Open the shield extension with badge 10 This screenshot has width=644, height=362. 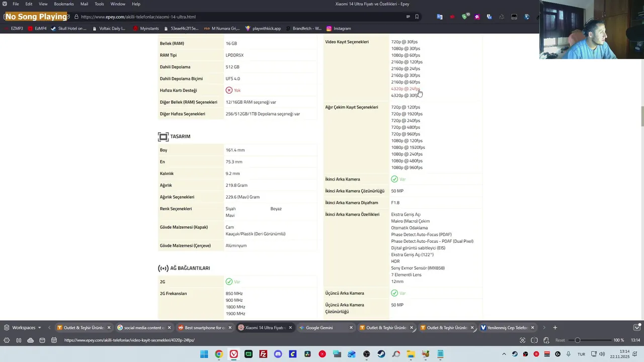[x=465, y=17]
